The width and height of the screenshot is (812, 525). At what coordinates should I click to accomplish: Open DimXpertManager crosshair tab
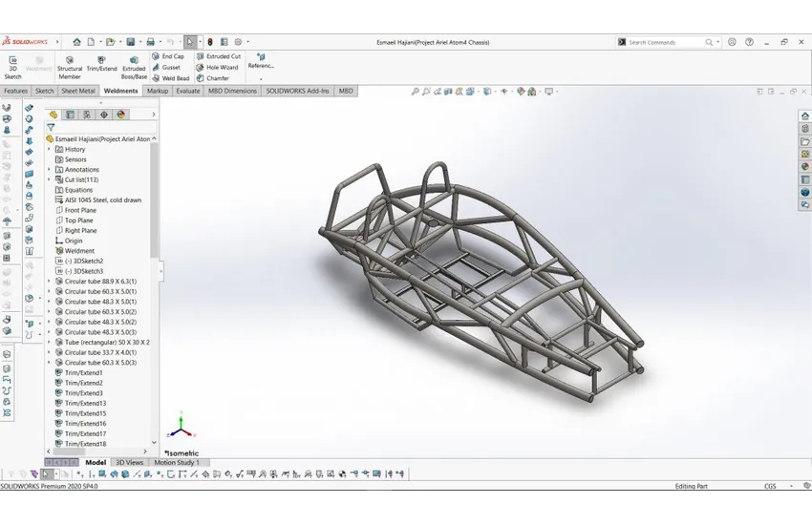pos(104,115)
